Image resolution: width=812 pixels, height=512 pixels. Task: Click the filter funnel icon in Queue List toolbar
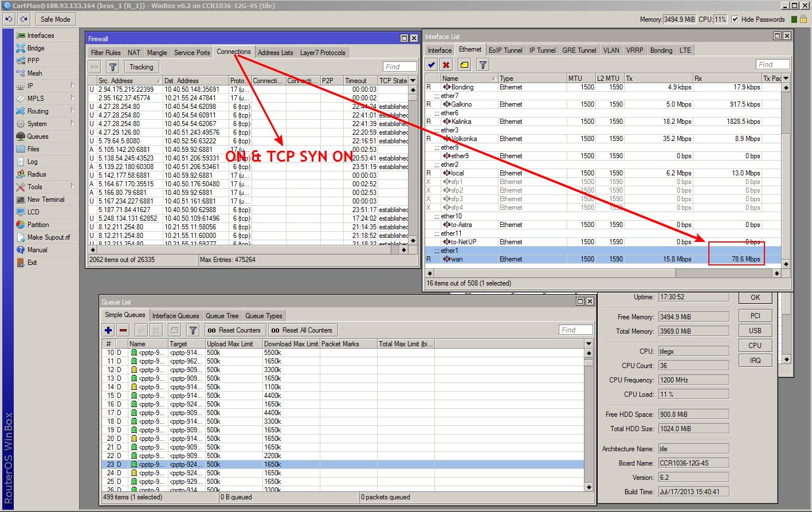pyautogui.click(x=193, y=330)
